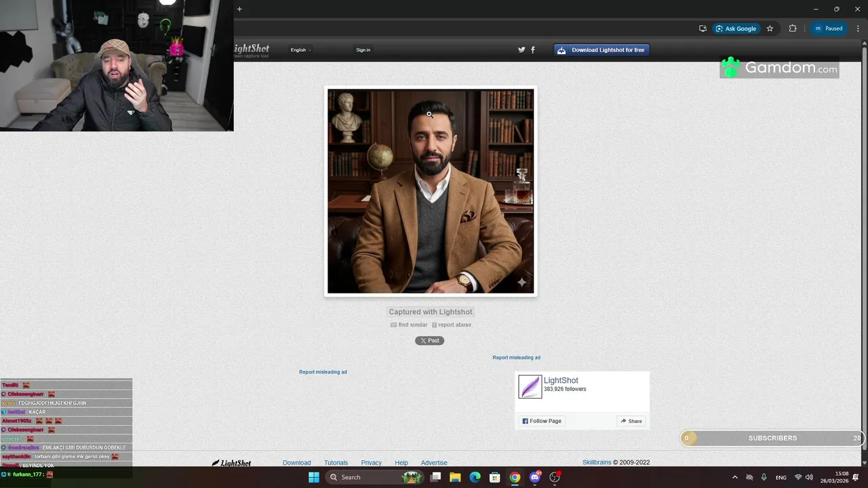
Task: Click the report abuse link
Action: pyautogui.click(x=452, y=325)
